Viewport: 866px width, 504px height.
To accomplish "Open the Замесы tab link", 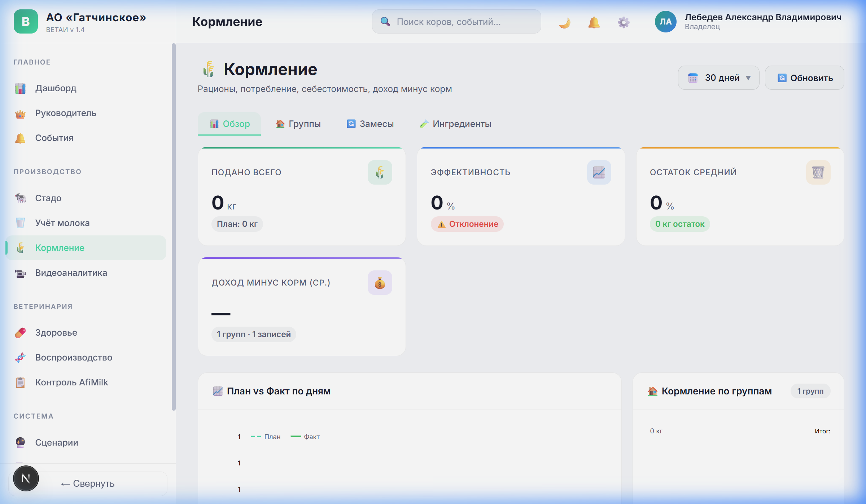I will pyautogui.click(x=369, y=124).
